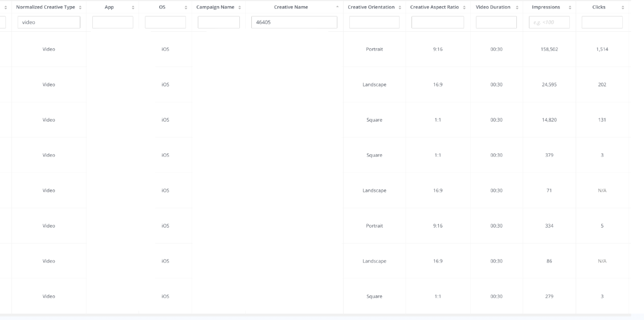This screenshot has width=644, height=320.
Task: Click sort arrow next to Creative Name
Action: pyautogui.click(x=337, y=7)
